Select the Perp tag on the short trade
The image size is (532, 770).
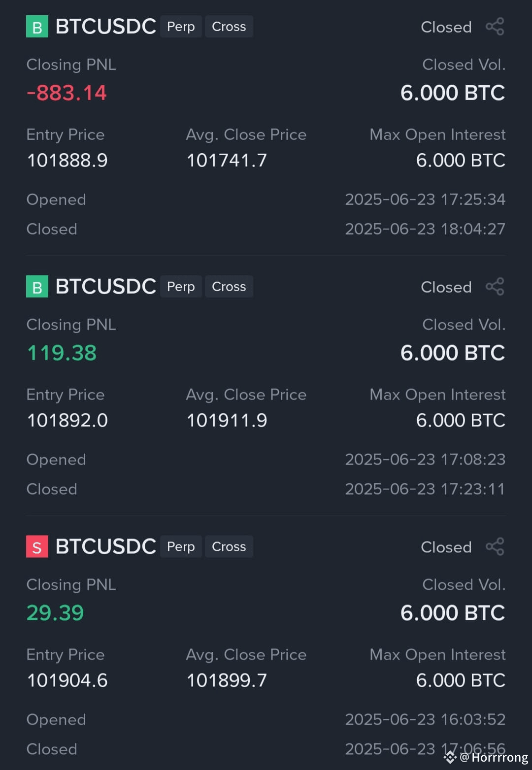click(181, 547)
